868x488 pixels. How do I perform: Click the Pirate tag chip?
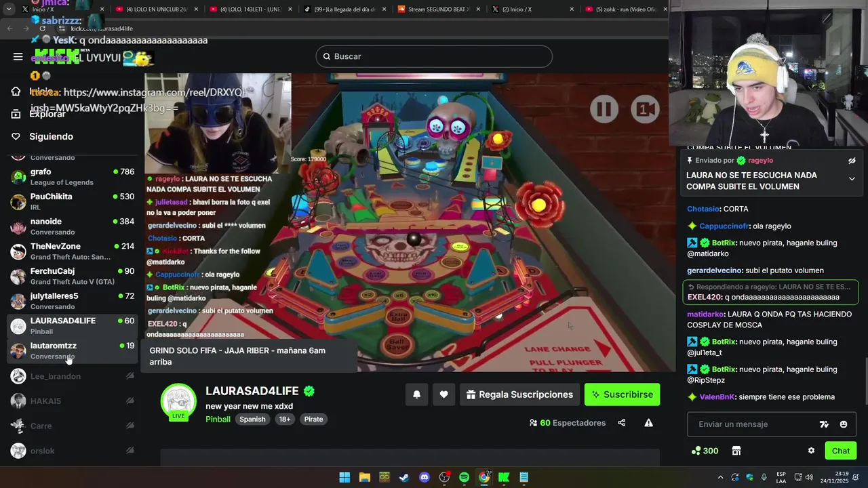coord(313,419)
